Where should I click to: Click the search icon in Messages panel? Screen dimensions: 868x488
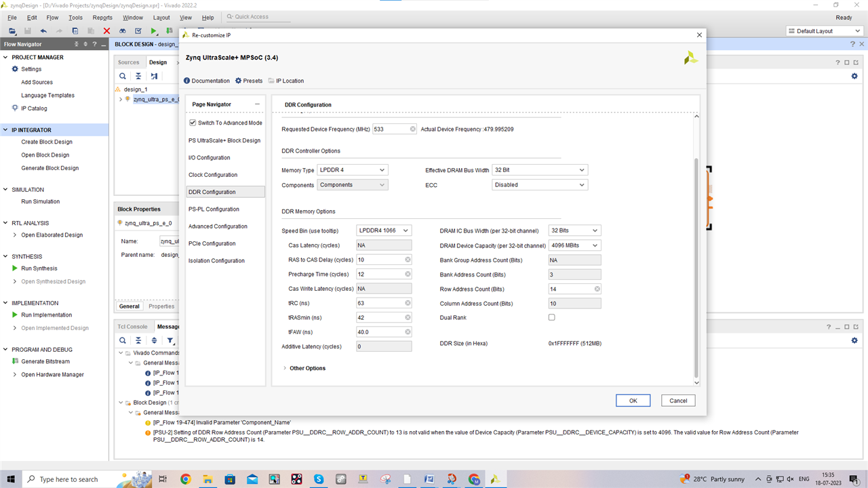tap(123, 340)
